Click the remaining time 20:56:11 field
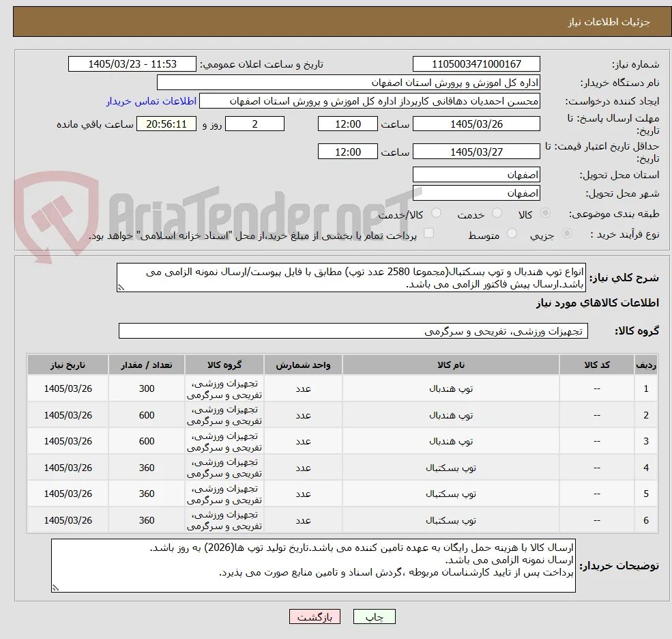The height and width of the screenshot is (639, 672). tap(166, 124)
